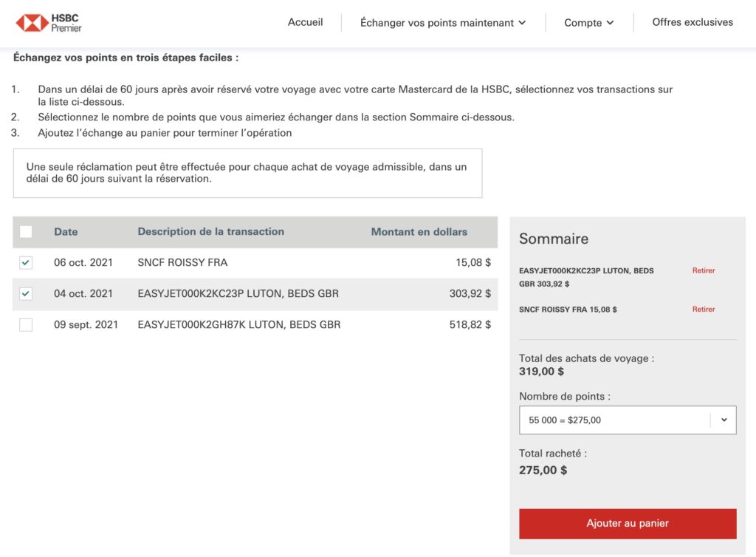756x557 pixels.
Task: Open the Accueil menu item
Action: (305, 22)
